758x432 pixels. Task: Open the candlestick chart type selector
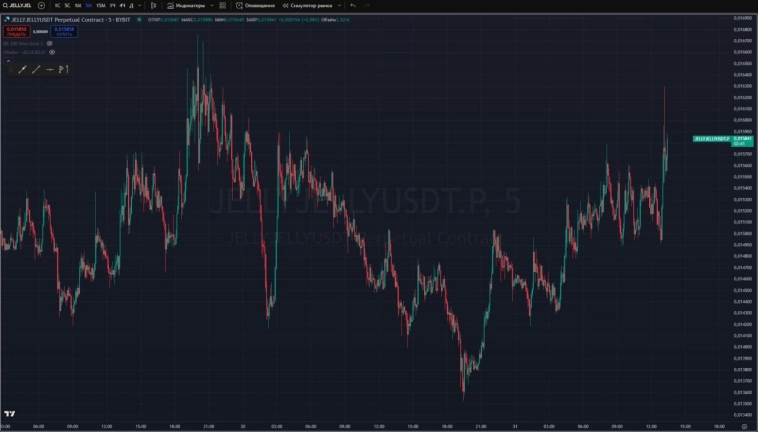[154, 6]
